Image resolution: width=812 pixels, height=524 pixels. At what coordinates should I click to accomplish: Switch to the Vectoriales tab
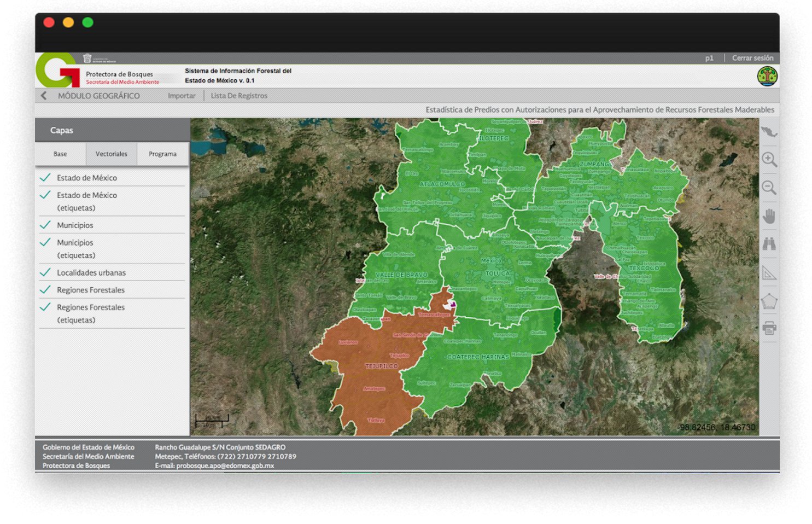(x=111, y=154)
